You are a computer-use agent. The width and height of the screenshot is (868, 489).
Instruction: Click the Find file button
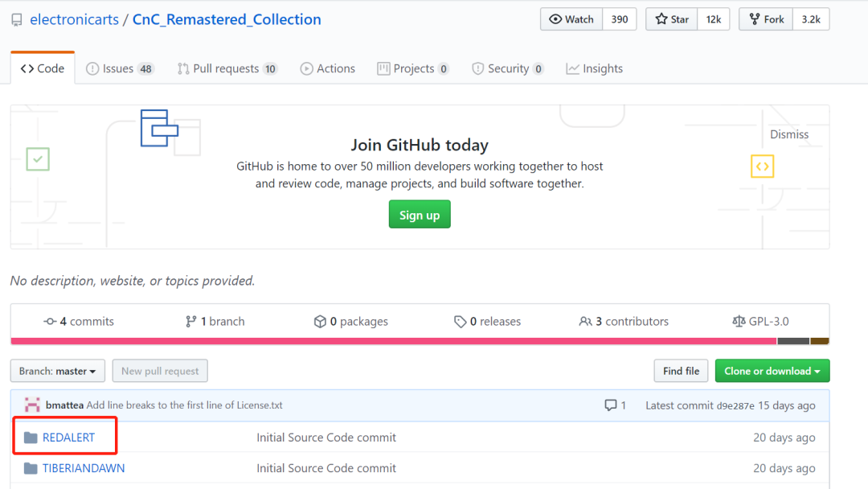681,371
